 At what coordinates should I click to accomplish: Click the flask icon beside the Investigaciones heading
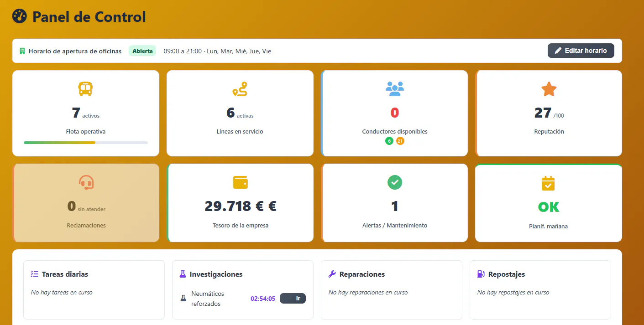(183, 274)
